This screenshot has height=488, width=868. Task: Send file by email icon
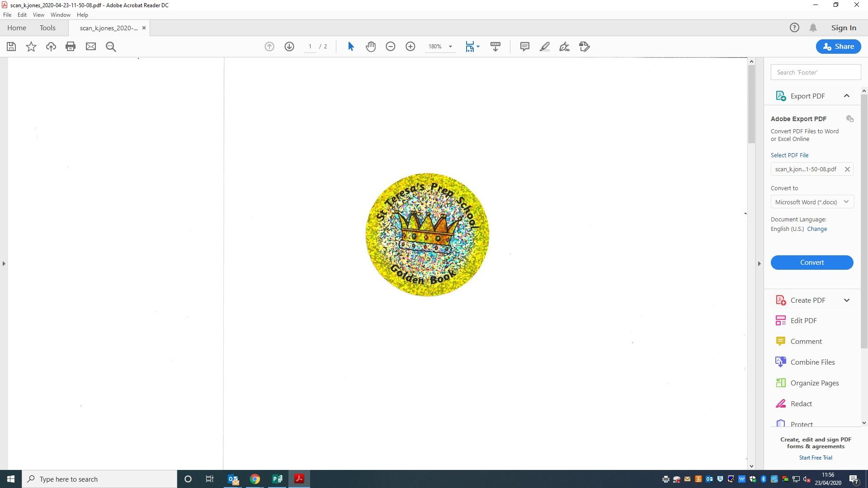point(91,47)
